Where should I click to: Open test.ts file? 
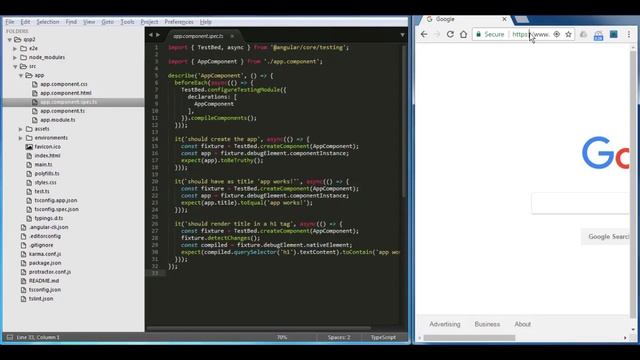pos(42,191)
